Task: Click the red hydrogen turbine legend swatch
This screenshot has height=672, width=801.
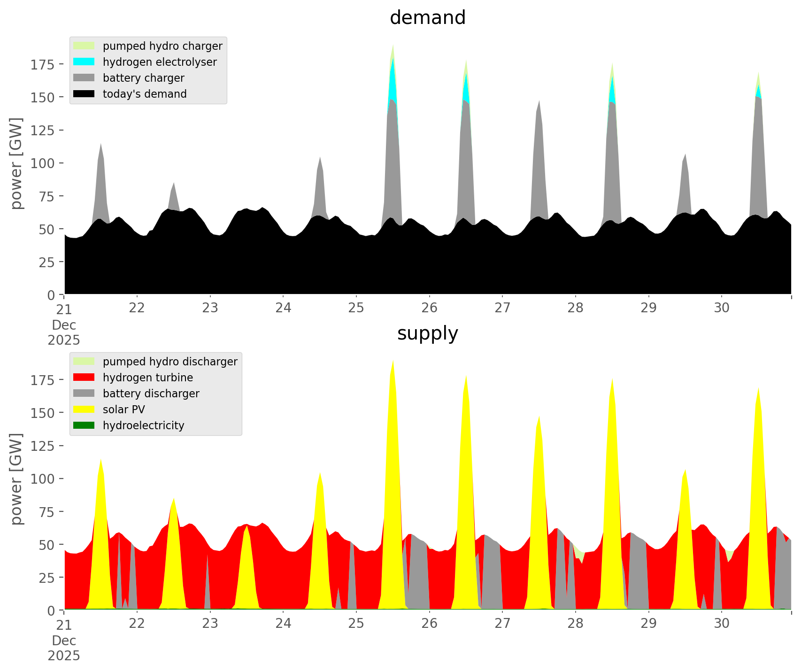Action: coord(84,378)
